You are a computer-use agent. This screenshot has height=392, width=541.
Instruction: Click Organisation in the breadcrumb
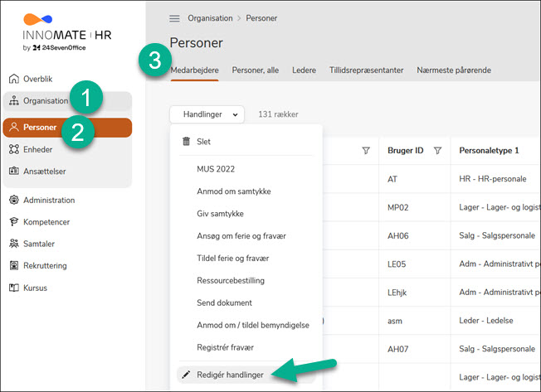[x=209, y=18]
